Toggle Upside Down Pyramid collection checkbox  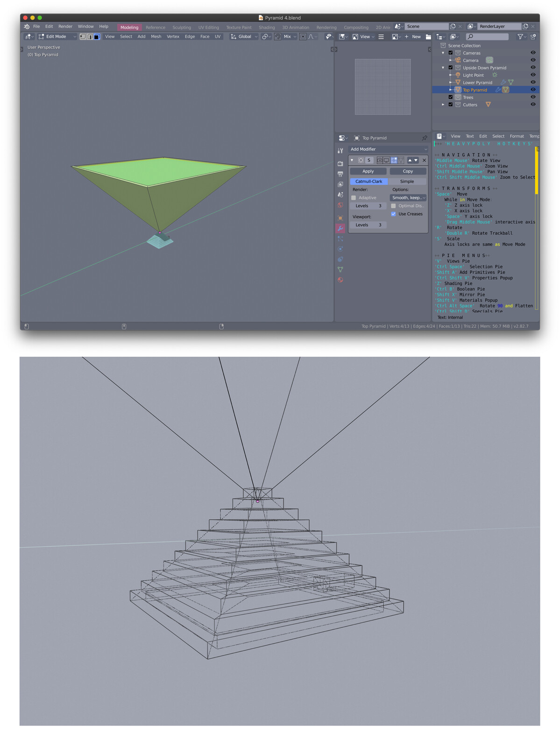click(x=451, y=68)
